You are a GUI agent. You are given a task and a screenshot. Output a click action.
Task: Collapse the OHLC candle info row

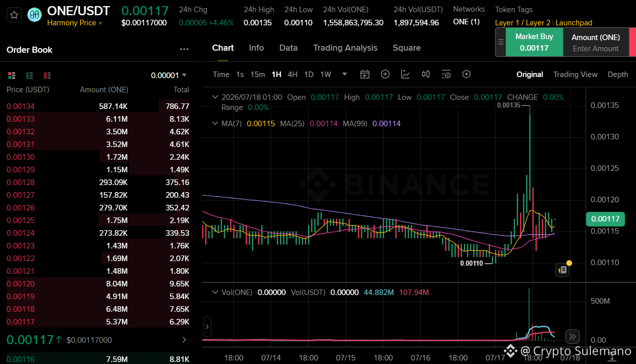(215, 97)
